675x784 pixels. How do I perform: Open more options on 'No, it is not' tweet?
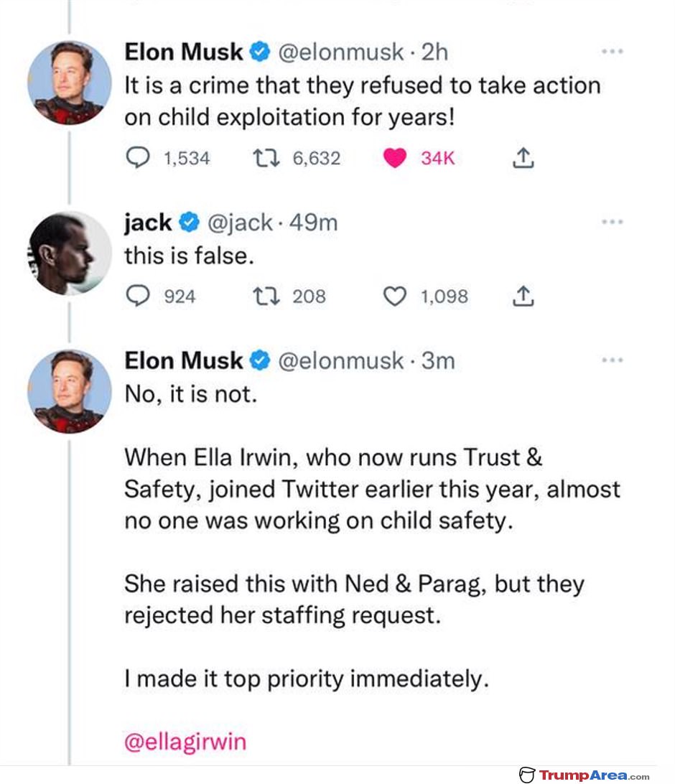[613, 360]
